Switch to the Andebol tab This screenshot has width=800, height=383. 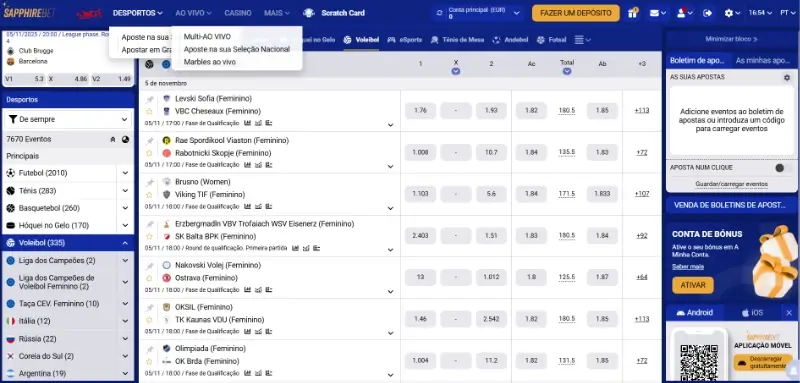click(x=510, y=40)
